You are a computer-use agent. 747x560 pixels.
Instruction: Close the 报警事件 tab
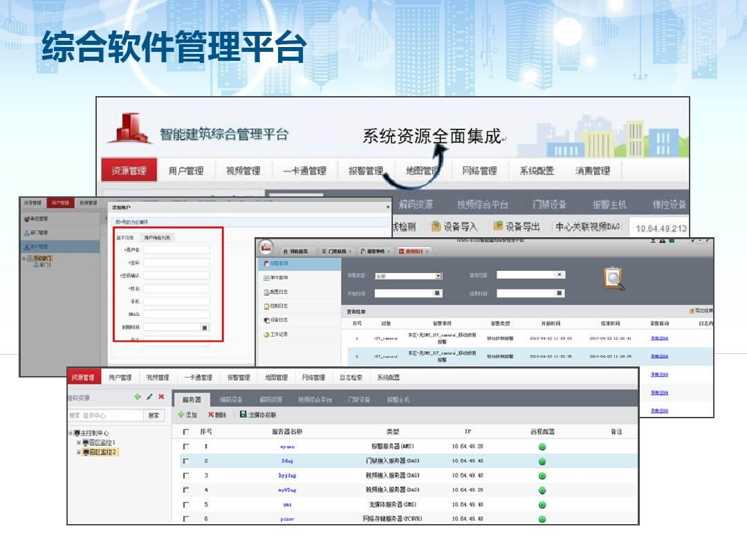pos(389,251)
